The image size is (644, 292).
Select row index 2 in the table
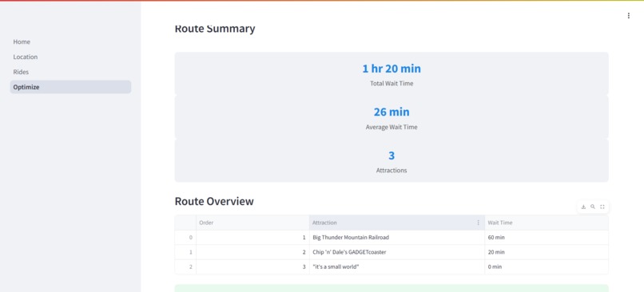pyautogui.click(x=185, y=267)
